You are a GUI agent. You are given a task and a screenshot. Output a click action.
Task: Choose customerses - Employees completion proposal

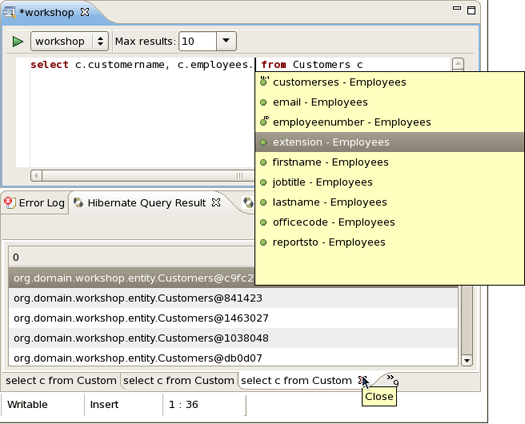[390, 82]
